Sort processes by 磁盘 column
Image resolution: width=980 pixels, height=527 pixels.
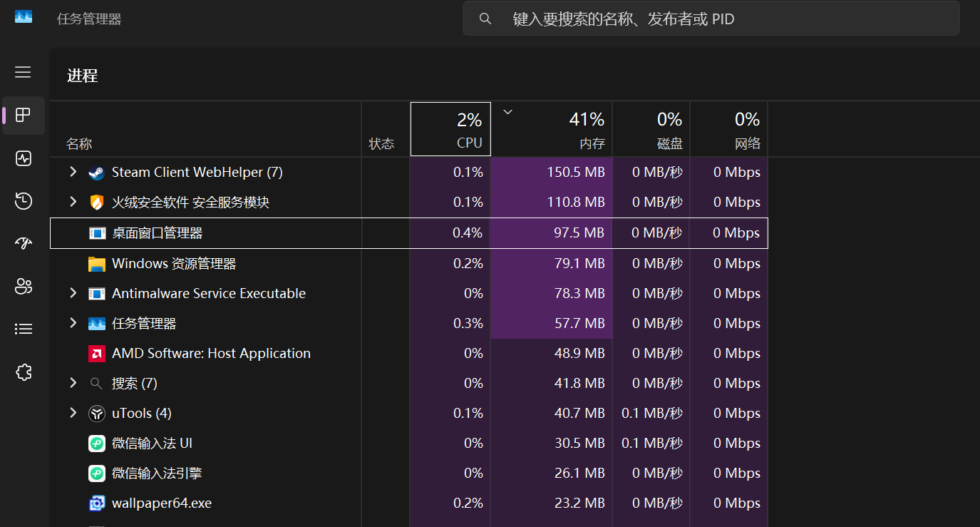pos(651,129)
